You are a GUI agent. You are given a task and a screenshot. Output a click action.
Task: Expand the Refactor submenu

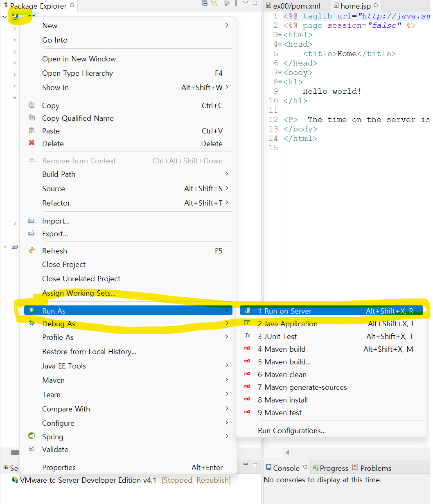click(128, 203)
